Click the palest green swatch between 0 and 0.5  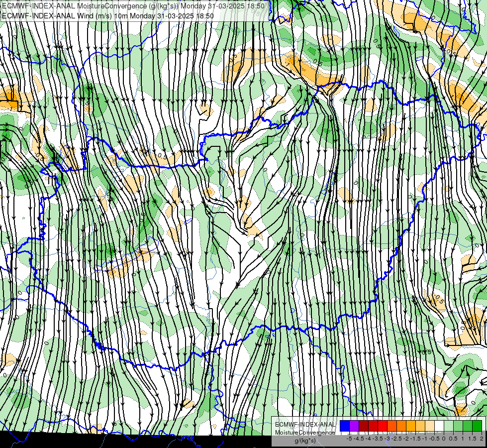(x=449, y=426)
